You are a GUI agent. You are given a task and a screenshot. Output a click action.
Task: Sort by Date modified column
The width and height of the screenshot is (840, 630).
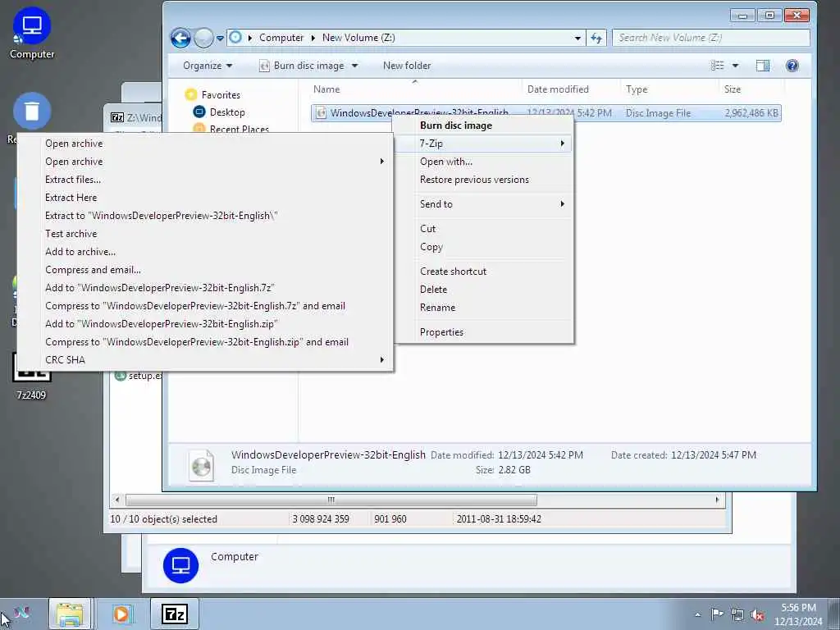click(x=571, y=89)
